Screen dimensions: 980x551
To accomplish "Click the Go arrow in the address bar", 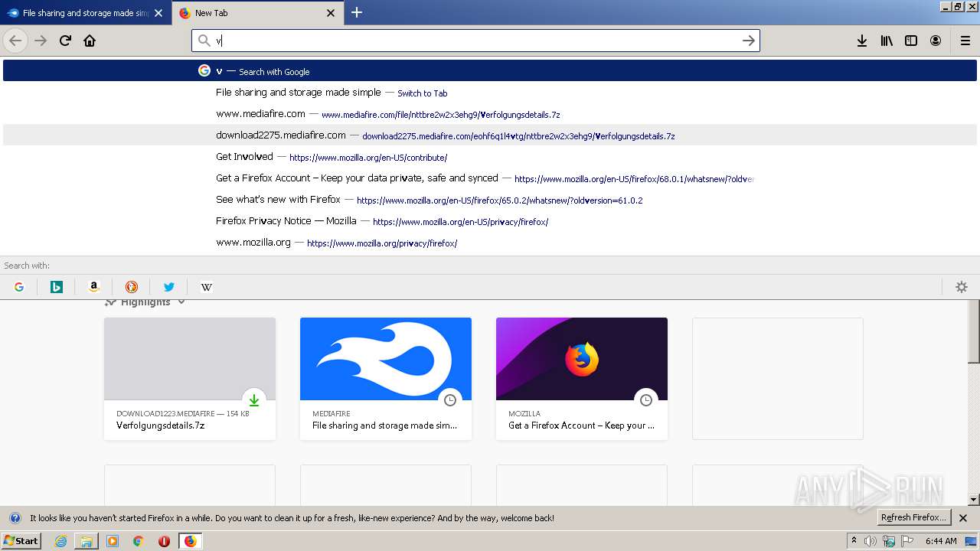I will [x=749, y=41].
